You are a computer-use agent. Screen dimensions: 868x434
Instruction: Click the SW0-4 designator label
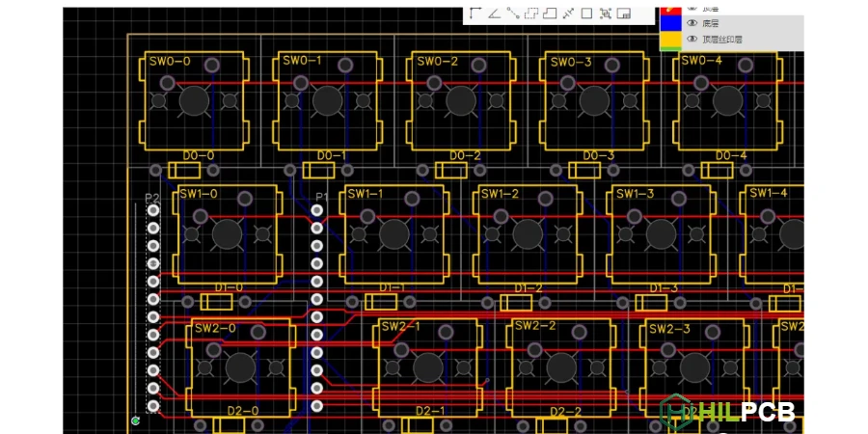(x=702, y=61)
